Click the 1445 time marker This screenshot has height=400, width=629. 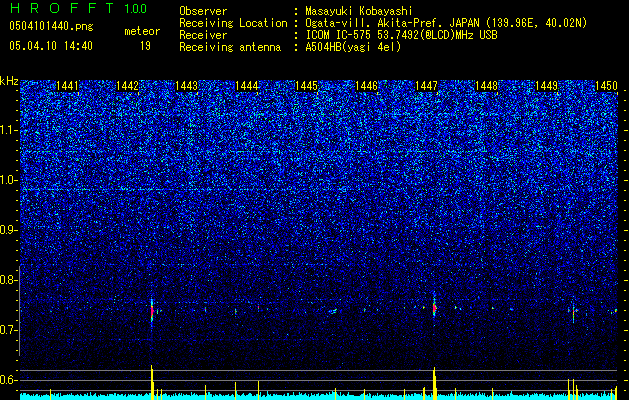306,86
